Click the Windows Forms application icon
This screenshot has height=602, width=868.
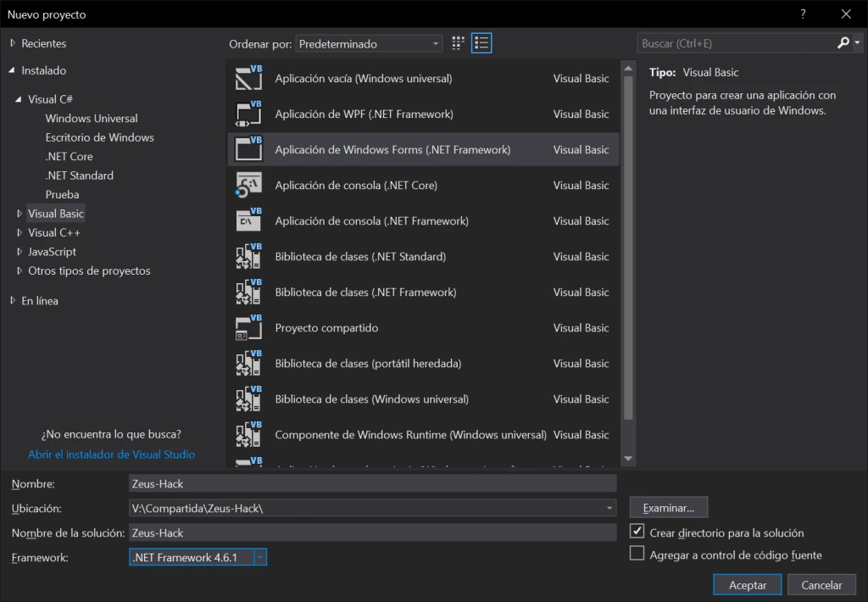pyautogui.click(x=248, y=149)
